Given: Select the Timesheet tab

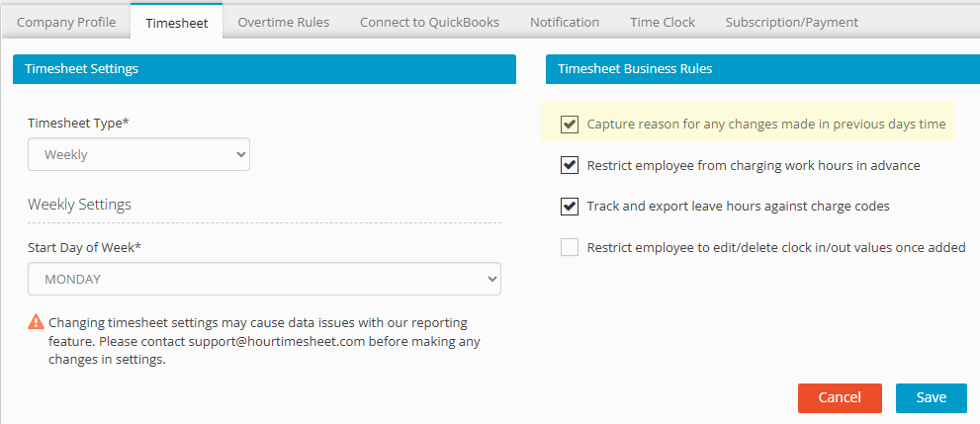Looking at the screenshot, I should [x=177, y=23].
